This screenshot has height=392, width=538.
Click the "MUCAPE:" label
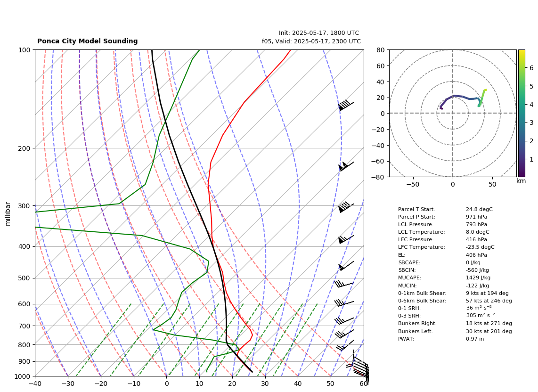tap(409, 278)
